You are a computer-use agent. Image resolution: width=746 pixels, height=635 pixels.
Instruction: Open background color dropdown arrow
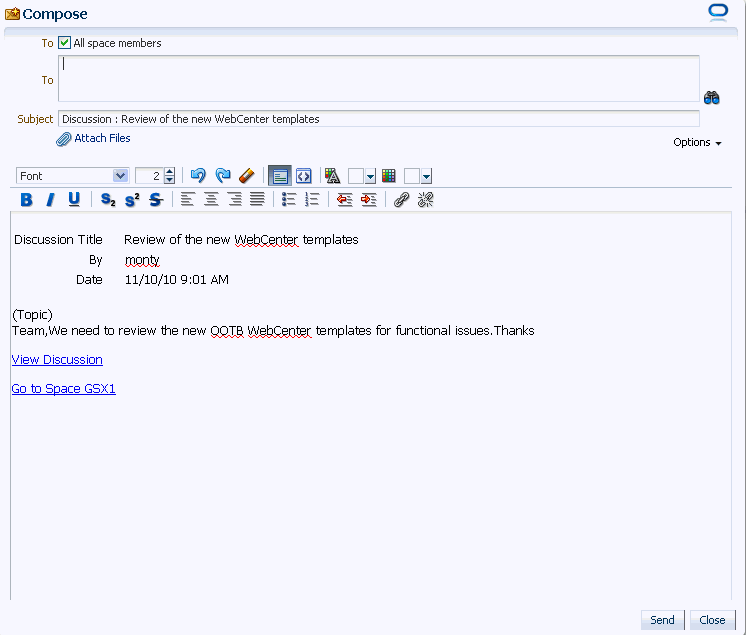pos(426,176)
